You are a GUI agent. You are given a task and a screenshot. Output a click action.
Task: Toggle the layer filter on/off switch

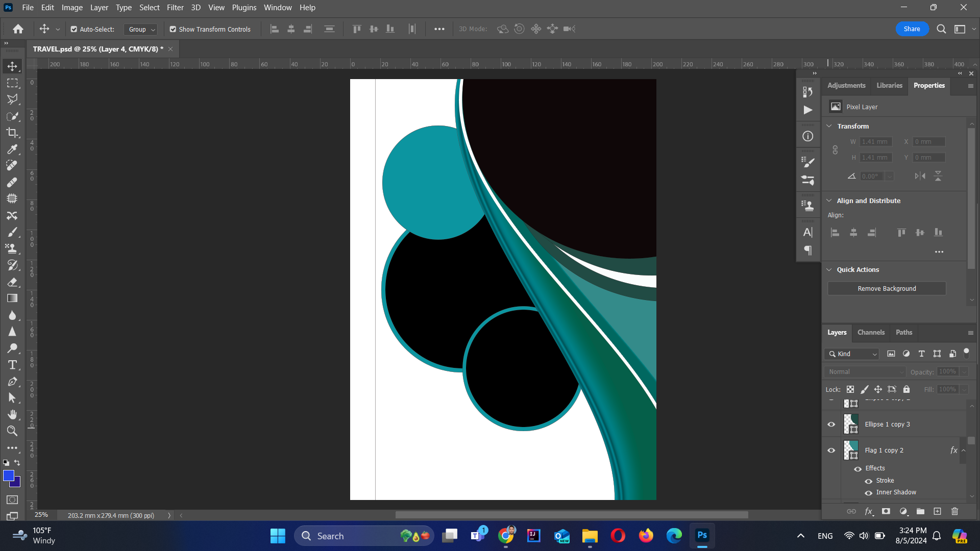(x=966, y=353)
